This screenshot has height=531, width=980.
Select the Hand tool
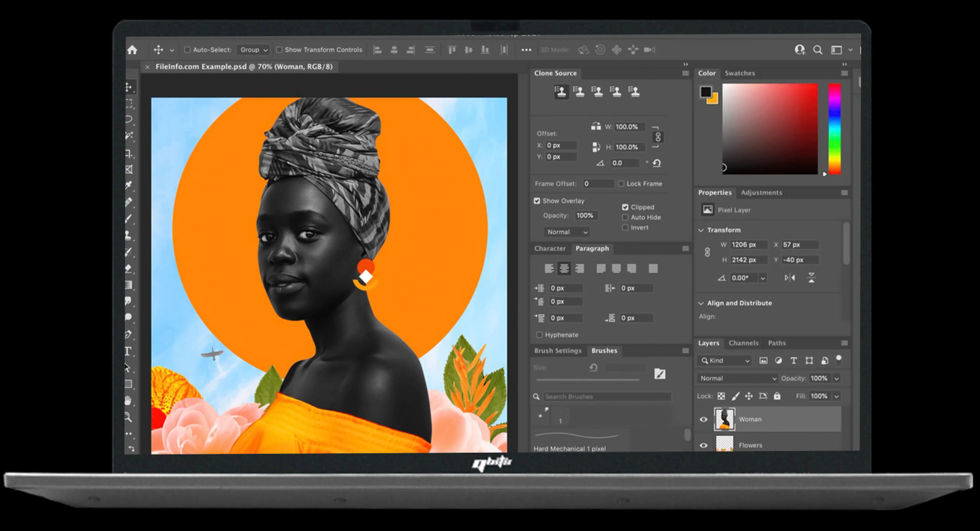pos(128,401)
